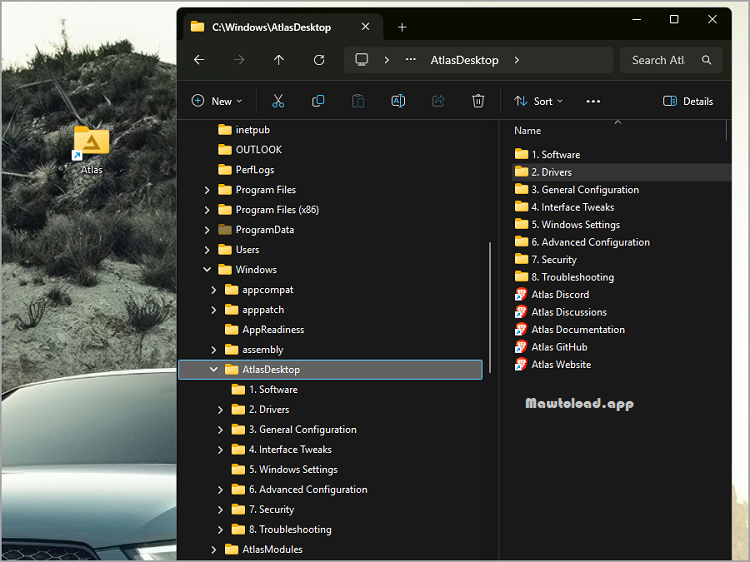This screenshot has height=562, width=750.
Task: Click AtlasDesktop in the address bar
Action: click(x=464, y=60)
